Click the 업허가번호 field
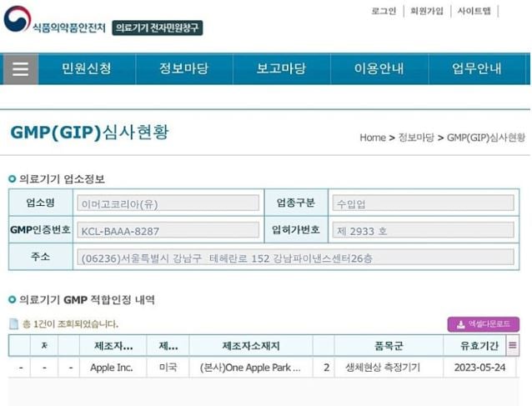Image resolution: width=532 pixels, height=406 pixels. (423, 230)
